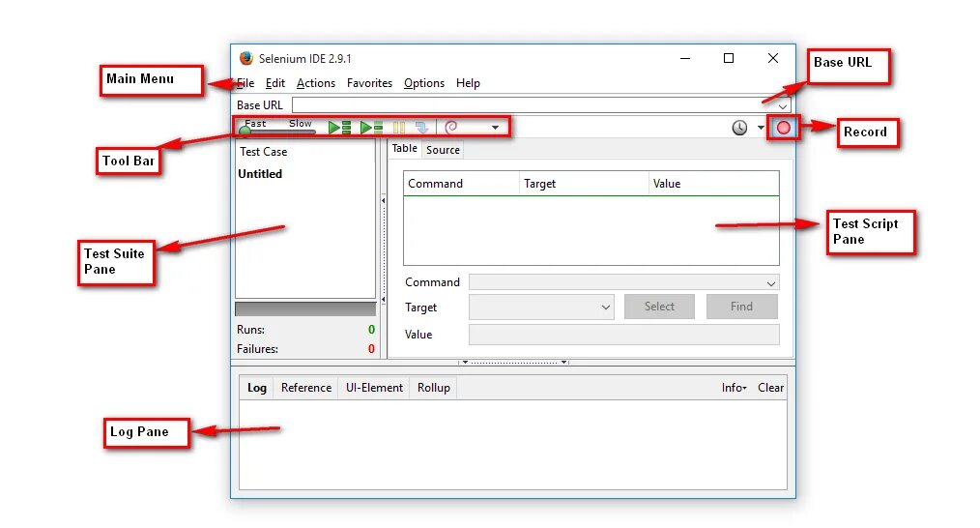Viewport: 980px width, 528px height.
Task: Click the Find button
Action: 742,307
